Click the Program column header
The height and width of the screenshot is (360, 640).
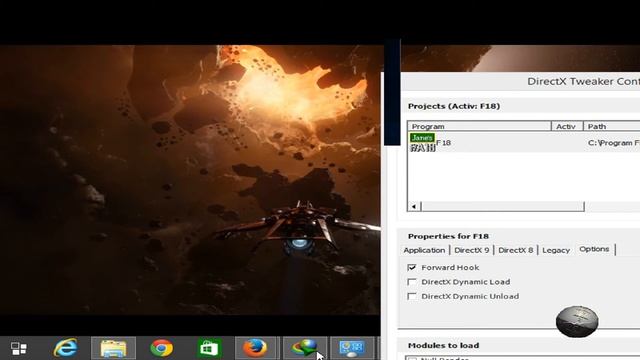[x=480, y=126]
